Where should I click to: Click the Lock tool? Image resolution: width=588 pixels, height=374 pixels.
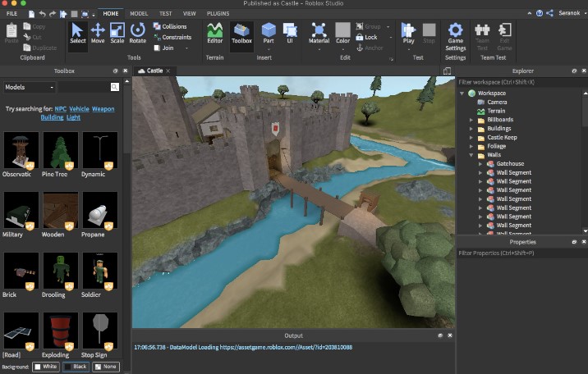pos(366,37)
